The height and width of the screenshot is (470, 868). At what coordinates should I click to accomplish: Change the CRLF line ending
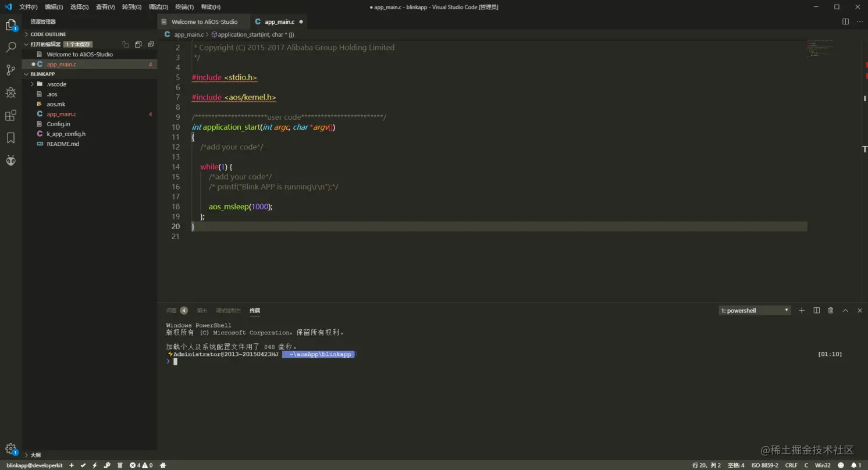point(791,465)
